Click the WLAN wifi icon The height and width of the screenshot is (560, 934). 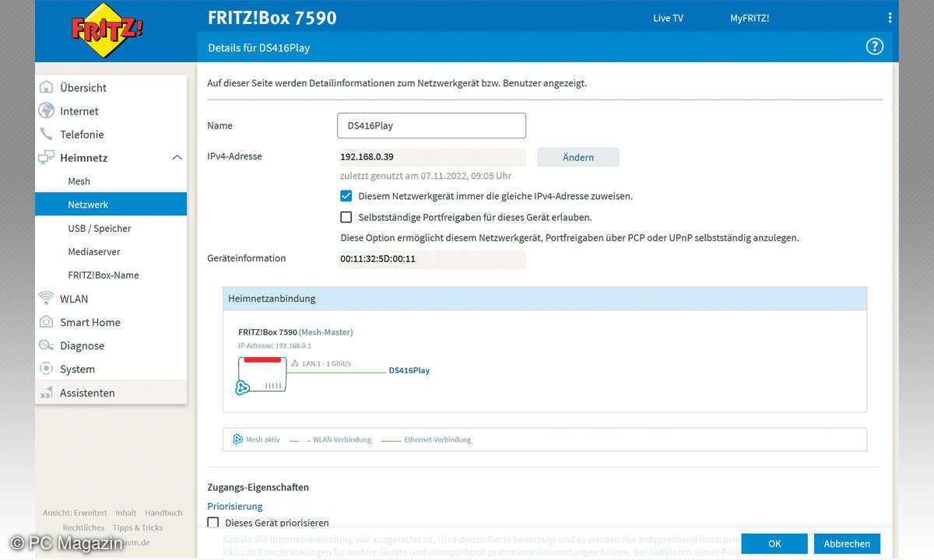pyautogui.click(x=47, y=298)
